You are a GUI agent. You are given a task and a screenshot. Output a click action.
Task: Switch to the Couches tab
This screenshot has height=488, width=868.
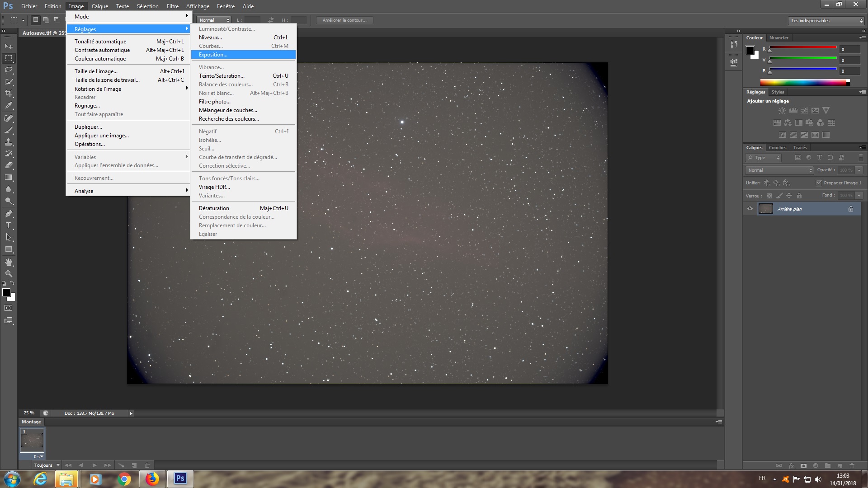777,148
